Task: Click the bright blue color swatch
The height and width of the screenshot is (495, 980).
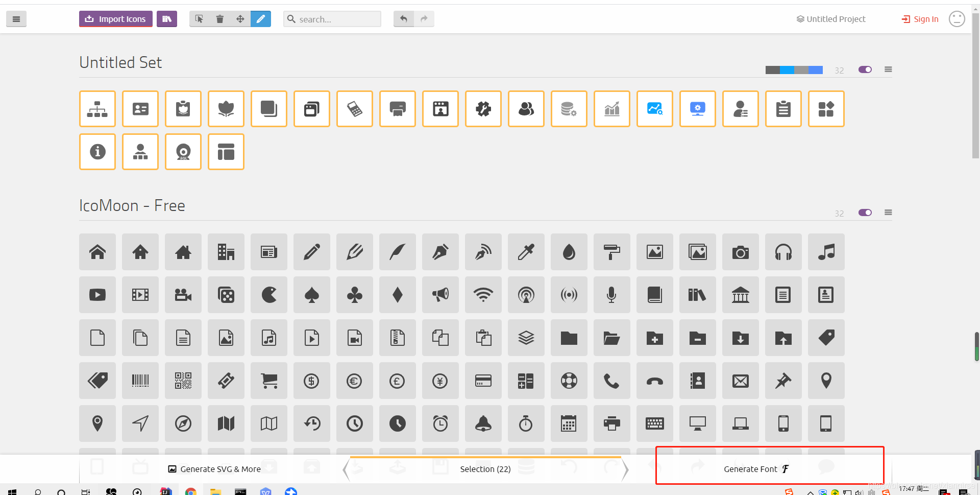Action: (787, 70)
